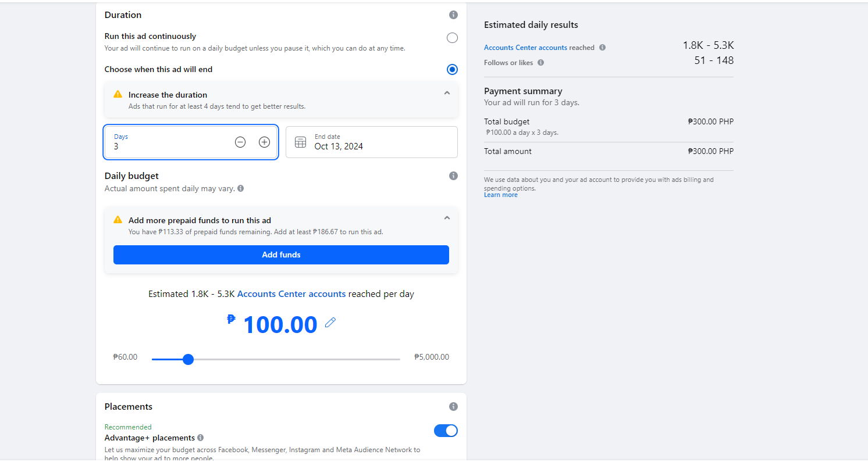Click the info icon after 'Actual amount spent daily may vary'
This screenshot has height=469, width=868.
[x=241, y=188]
